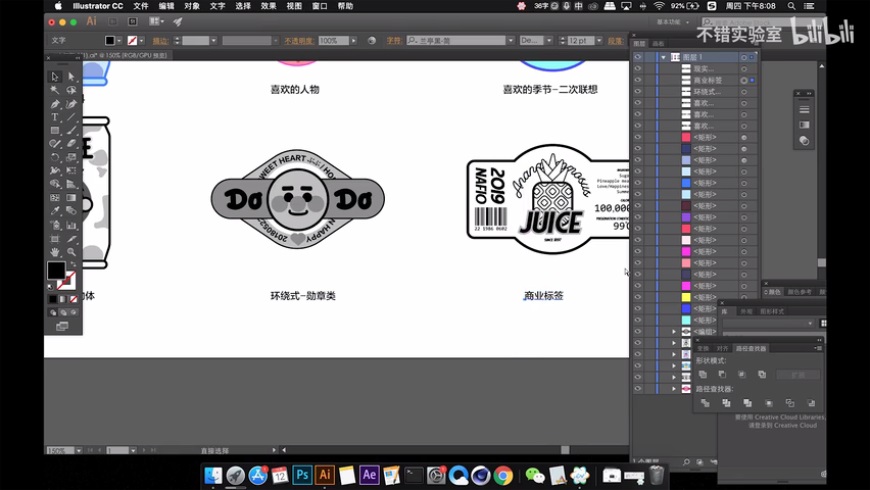Click the Minus Back pathfinder icon

point(811,403)
